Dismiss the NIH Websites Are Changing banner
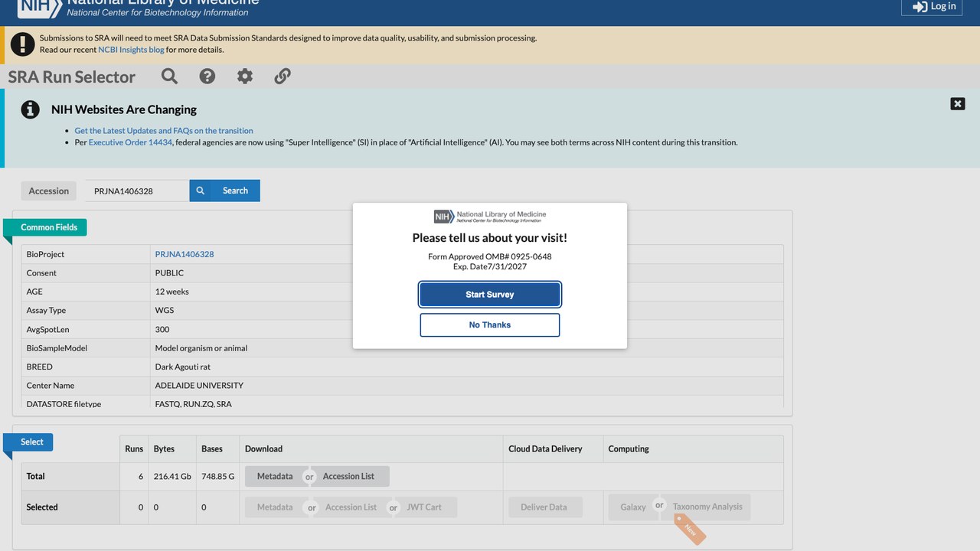 [958, 103]
